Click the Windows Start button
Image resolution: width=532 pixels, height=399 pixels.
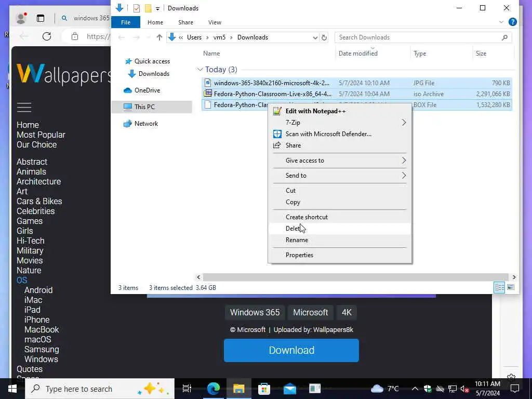pyautogui.click(x=12, y=389)
